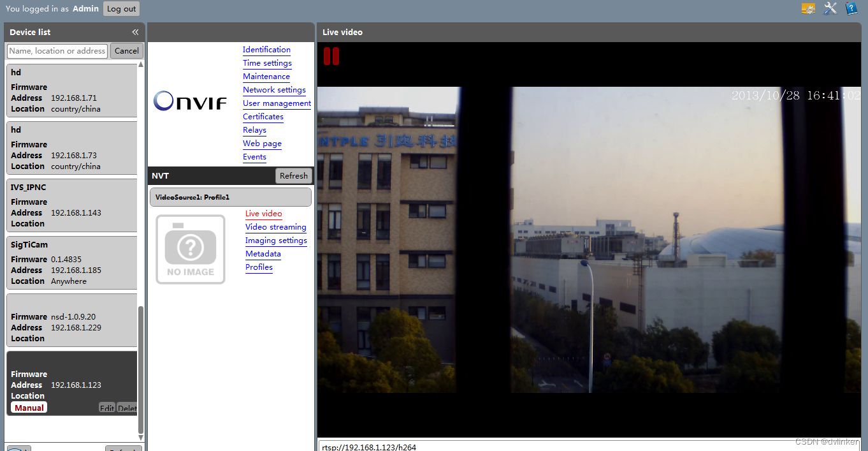Pause the live video stream

tap(331, 56)
